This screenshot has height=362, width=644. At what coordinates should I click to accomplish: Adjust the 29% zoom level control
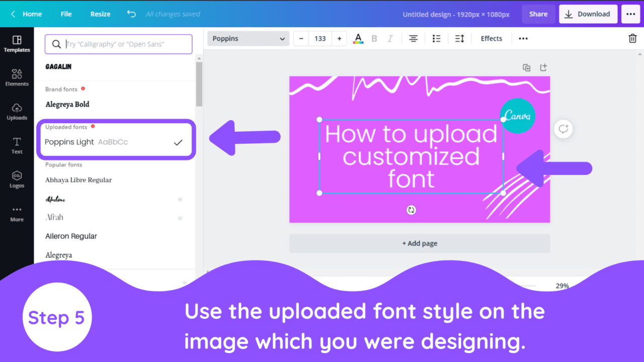pyautogui.click(x=562, y=286)
